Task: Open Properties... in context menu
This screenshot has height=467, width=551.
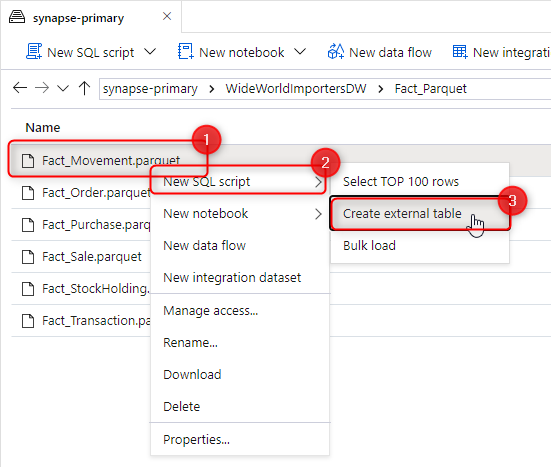Action: [x=240, y=440]
